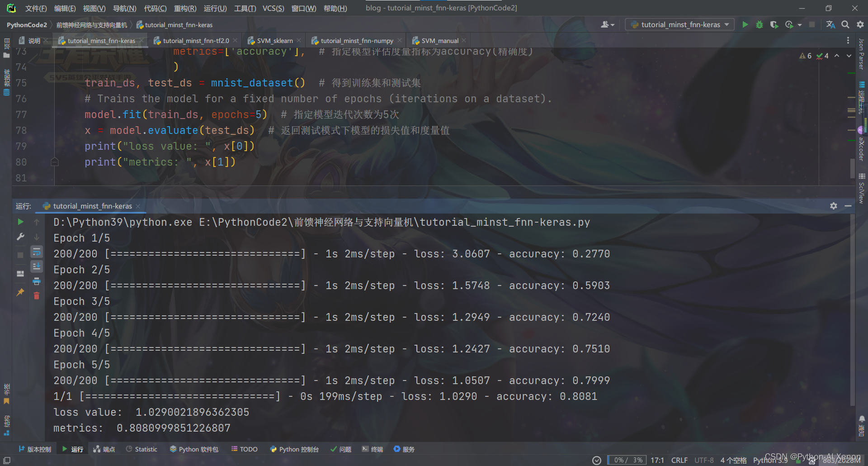Jump to previous highlighted problem arrow
This screenshot has width=868, height=466.
(837, 56)
